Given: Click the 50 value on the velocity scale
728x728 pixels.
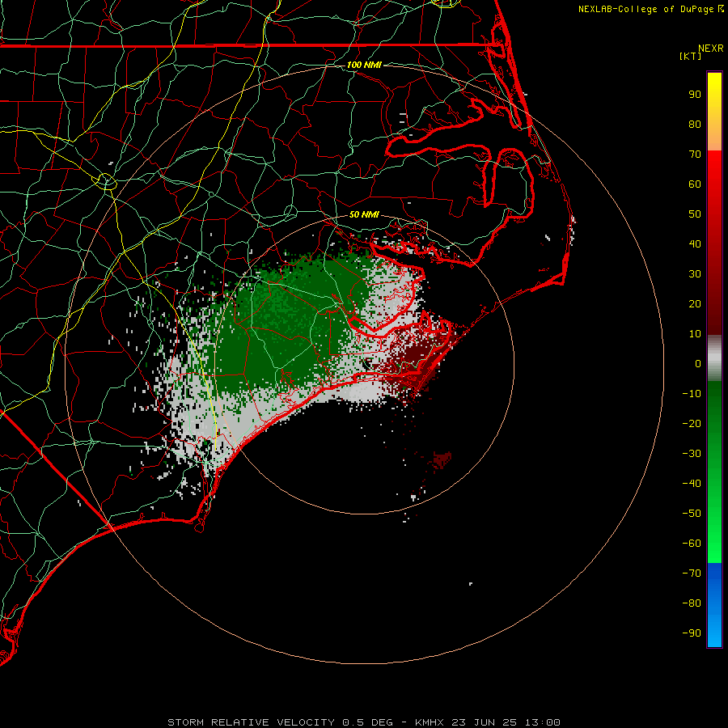Looking at the screenshot, I should tap(695, 214).
